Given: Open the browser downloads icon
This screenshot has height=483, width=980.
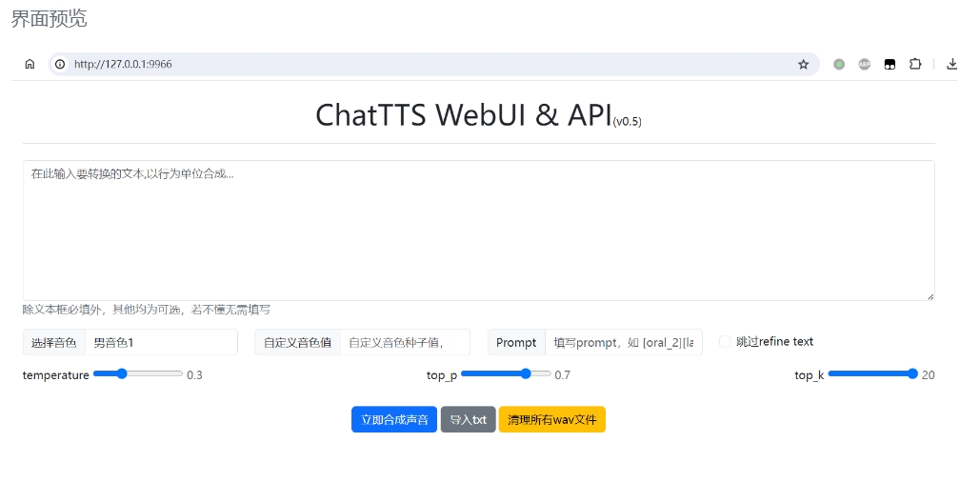Looking at the screenshot, I should click(x=951, y=65).
